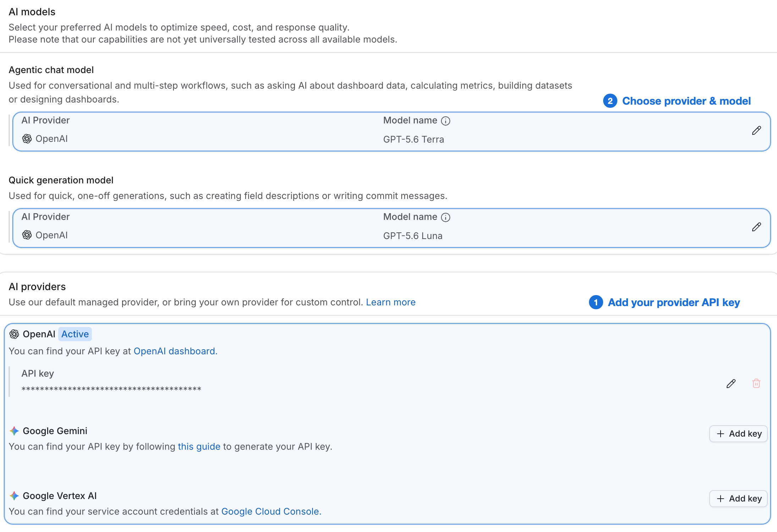Click the GPT-5.6 Luna model name
The width and height of the screenshot is (777, 532).
click(413, 236)
